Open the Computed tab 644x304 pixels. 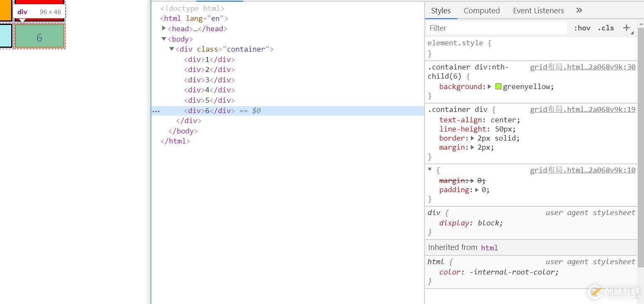click(x=482, y=10)
